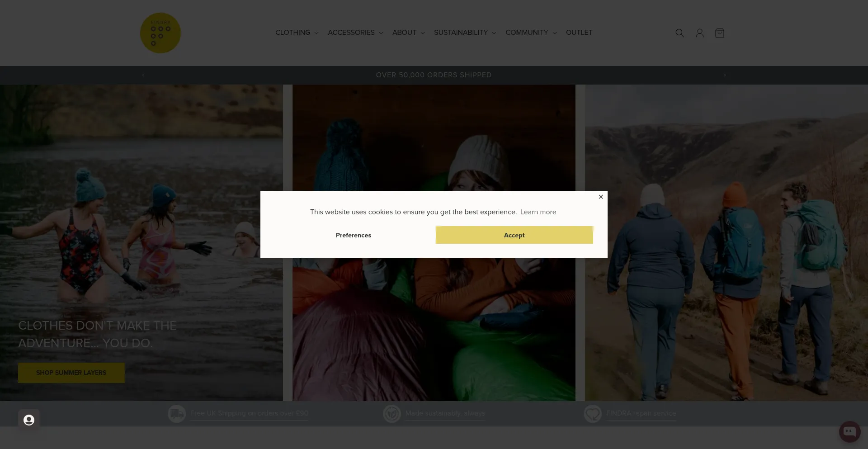Screen dimensions: 868x449
Task: Accept the cookies
Action: [x=514, y=235]
